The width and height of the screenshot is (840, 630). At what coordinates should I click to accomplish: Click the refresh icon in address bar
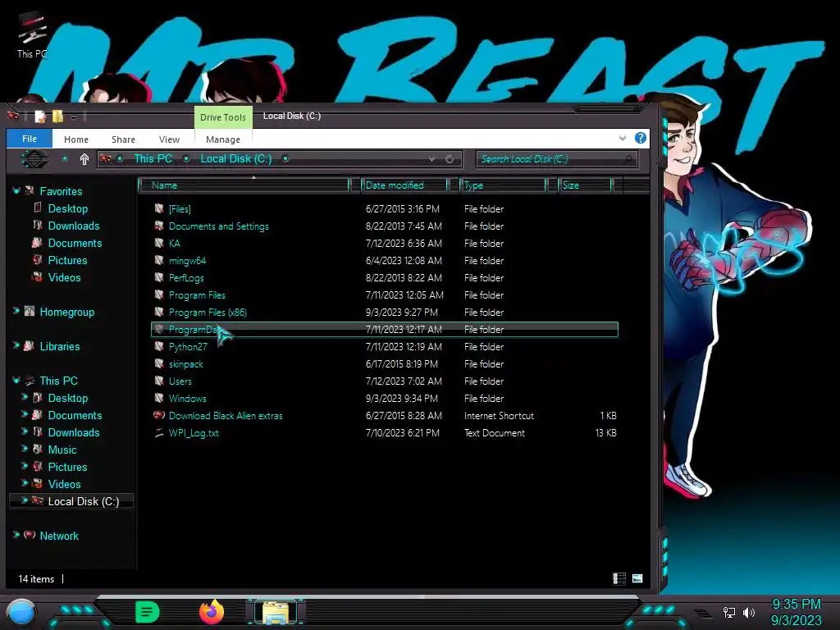(450, 158)
